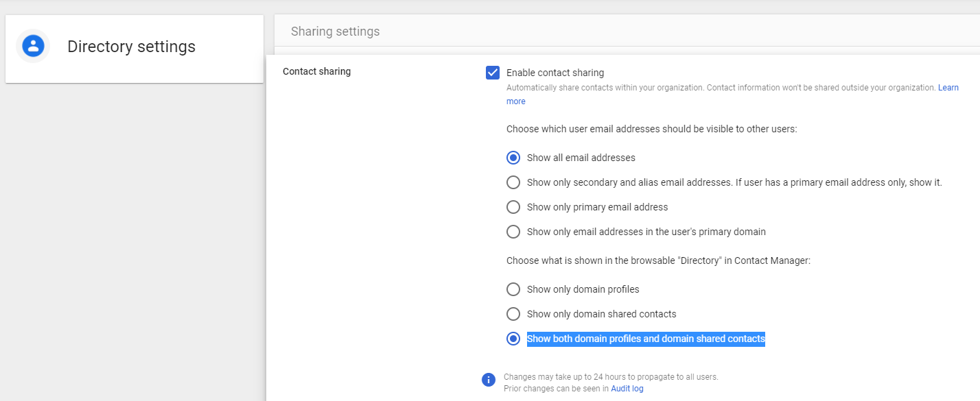Image resolution: width=980 pixels, height=401 pixels.
Task: Open the Learn more link
Action: 733,95
